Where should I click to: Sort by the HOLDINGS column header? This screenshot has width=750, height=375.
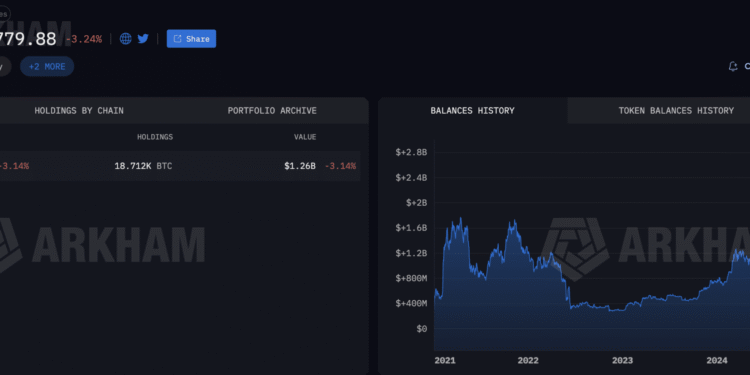pyautogui.click(x=155, y=137)
